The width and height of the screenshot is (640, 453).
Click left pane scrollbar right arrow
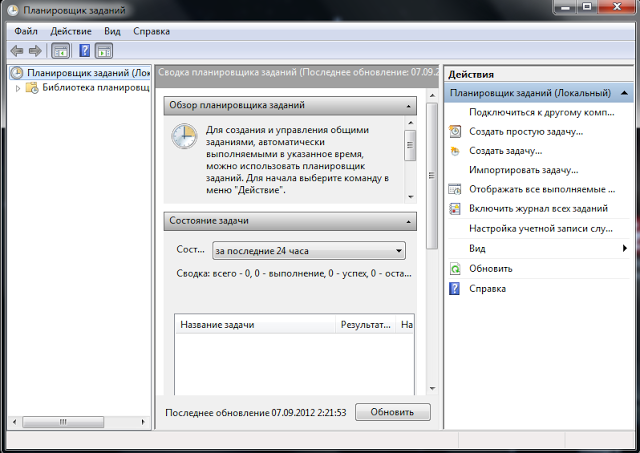click(143, 422)
